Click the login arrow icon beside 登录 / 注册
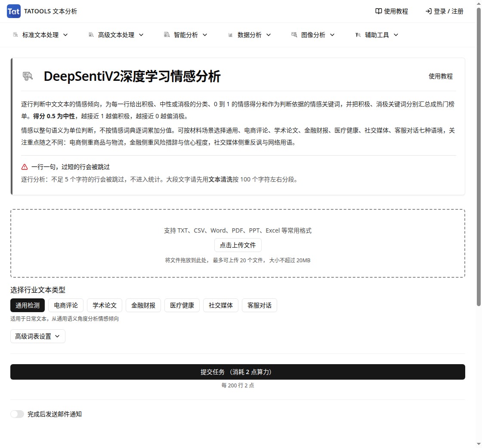 (428, 11)
